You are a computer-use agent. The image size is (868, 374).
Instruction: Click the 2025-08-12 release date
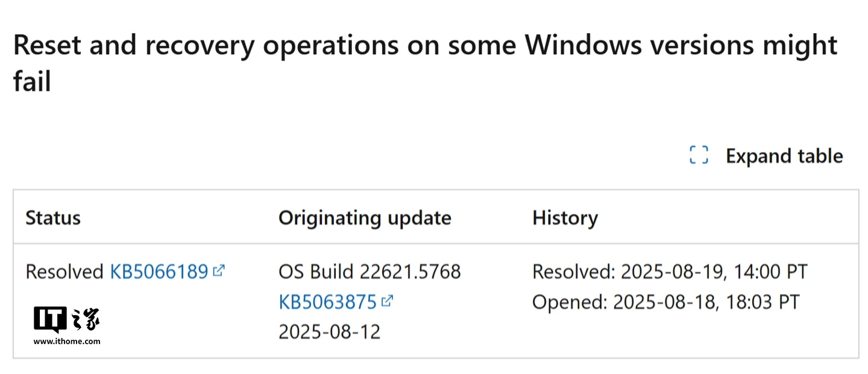point(329,331)
